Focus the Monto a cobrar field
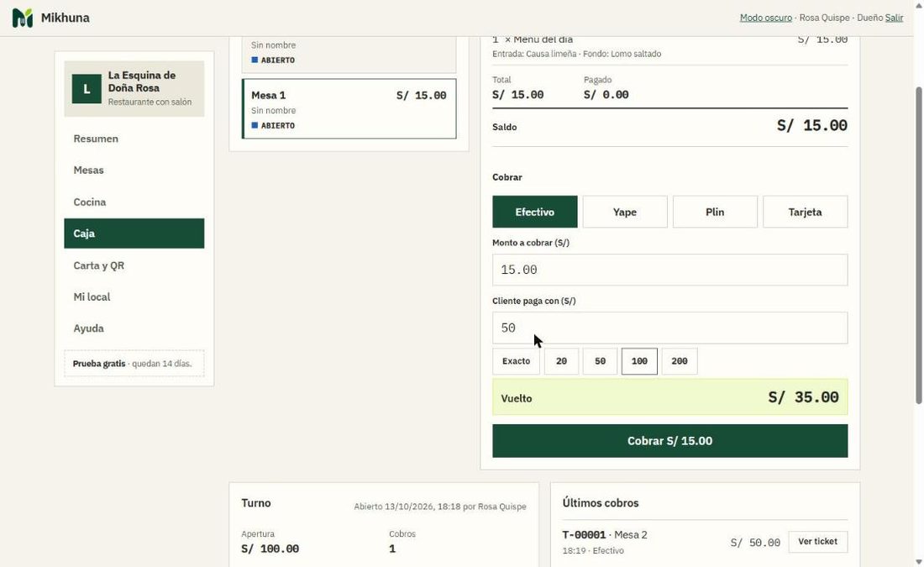Screen dimensions: 924x567 [x=670, y=270]
